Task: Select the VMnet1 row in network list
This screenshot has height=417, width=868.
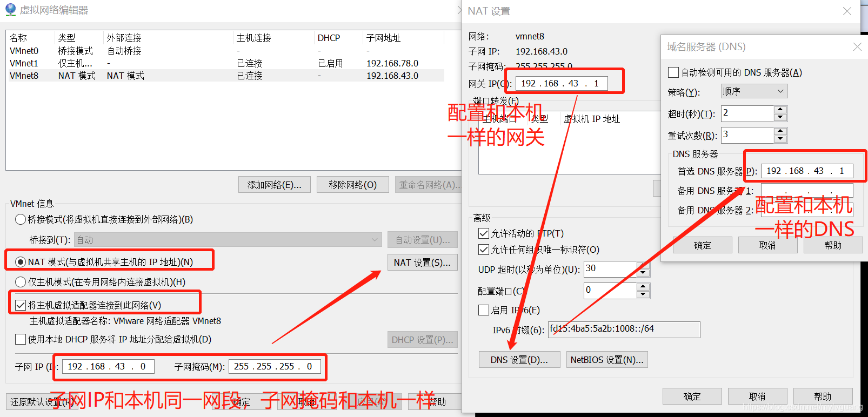Action: click(x=225, y=63)
